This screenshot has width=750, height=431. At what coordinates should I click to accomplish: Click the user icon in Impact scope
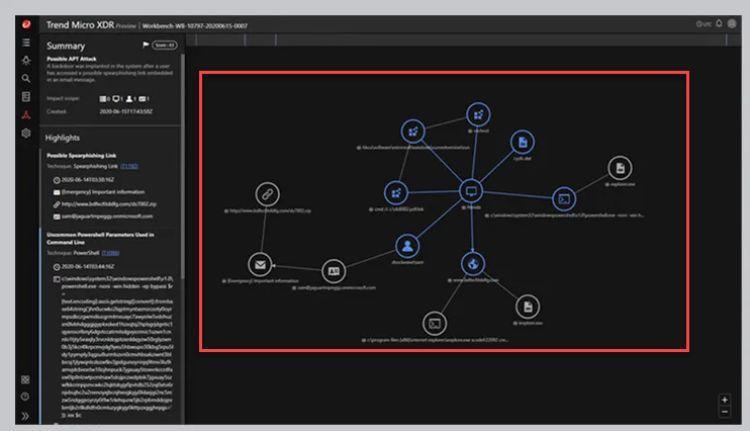129,99
